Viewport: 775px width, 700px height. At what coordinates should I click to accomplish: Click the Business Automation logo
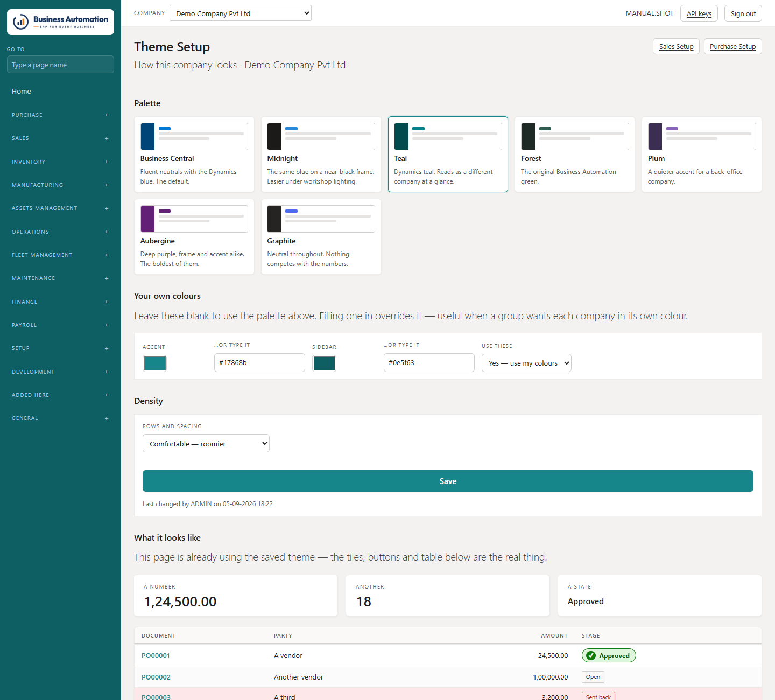tap(60, 22)
